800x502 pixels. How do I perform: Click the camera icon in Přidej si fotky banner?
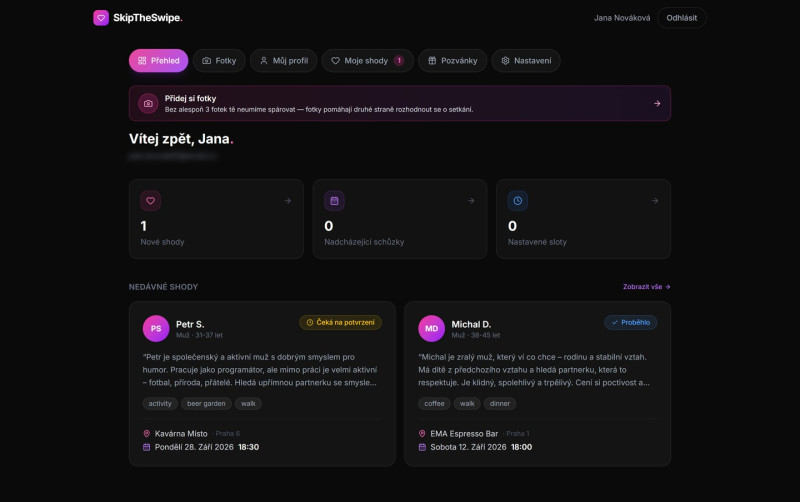(x=148, y=104)
